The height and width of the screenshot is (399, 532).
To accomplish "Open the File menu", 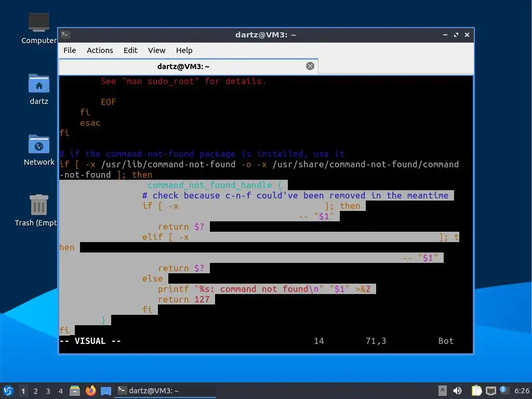I will point(70,50).
